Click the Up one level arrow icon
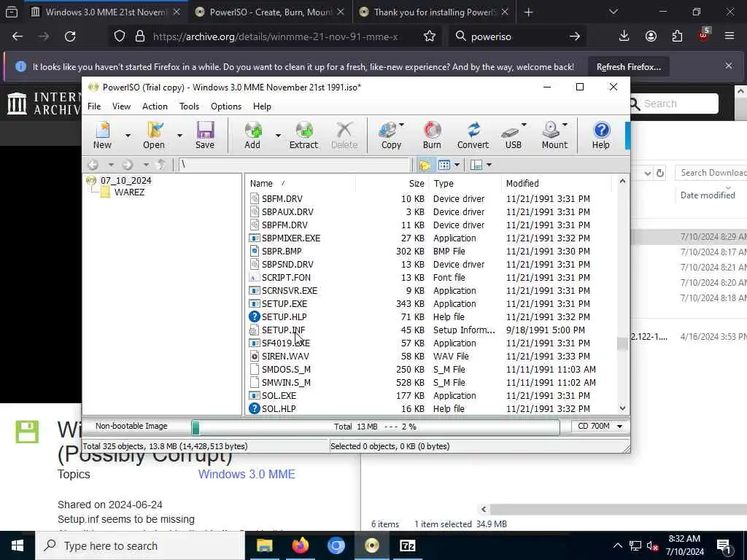This screenshot has height=560, width=747. click(161, 165)
